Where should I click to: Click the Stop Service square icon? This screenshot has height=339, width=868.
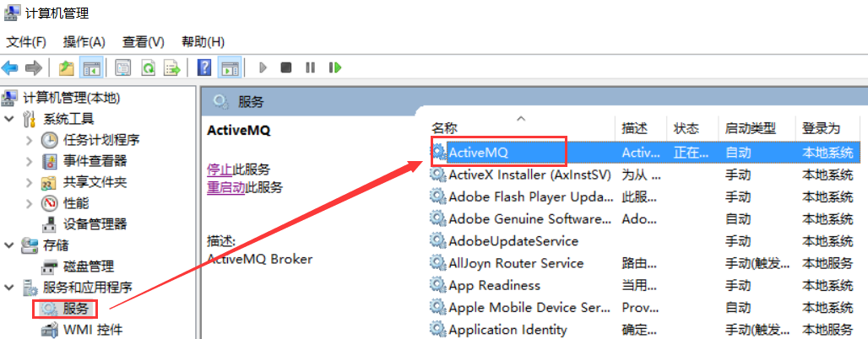point(285,68)
